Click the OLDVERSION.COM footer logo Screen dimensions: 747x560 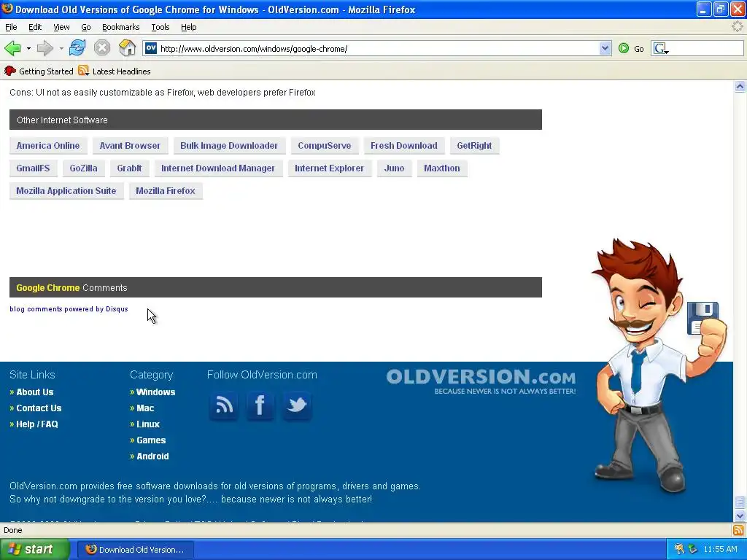481,381
